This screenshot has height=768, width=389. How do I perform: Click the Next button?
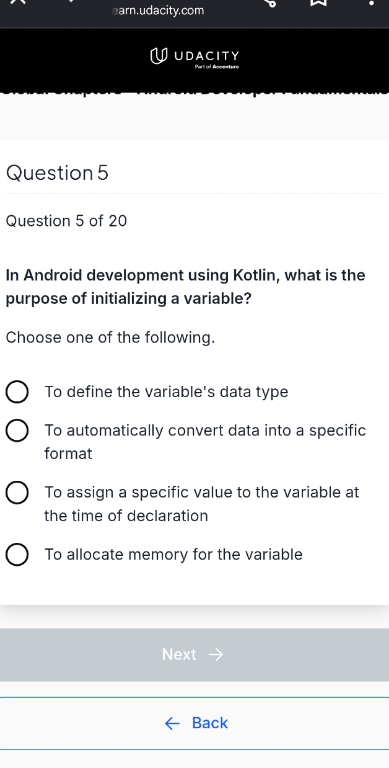(194, 654)
